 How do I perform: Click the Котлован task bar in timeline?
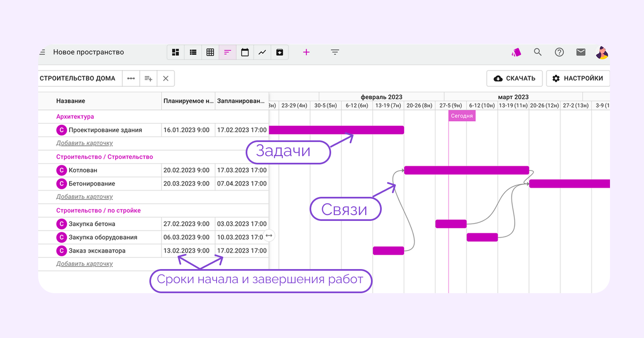click(466, 170)
